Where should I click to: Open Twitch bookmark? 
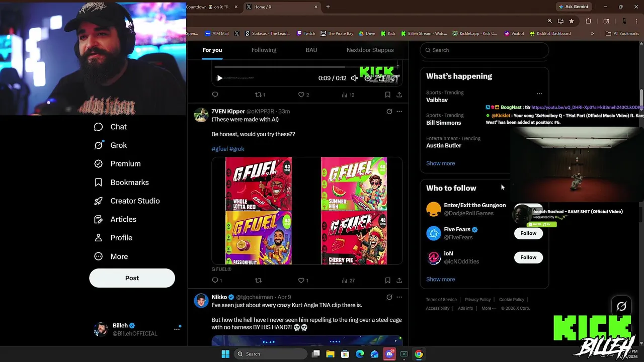(x=306, y=34)
